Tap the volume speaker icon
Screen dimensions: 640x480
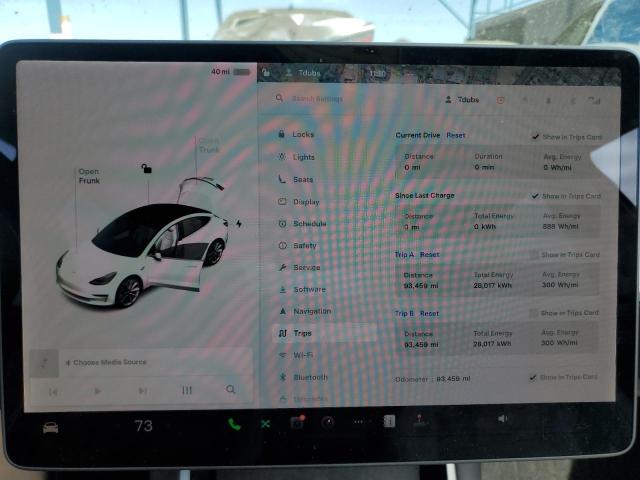point(502,418)
